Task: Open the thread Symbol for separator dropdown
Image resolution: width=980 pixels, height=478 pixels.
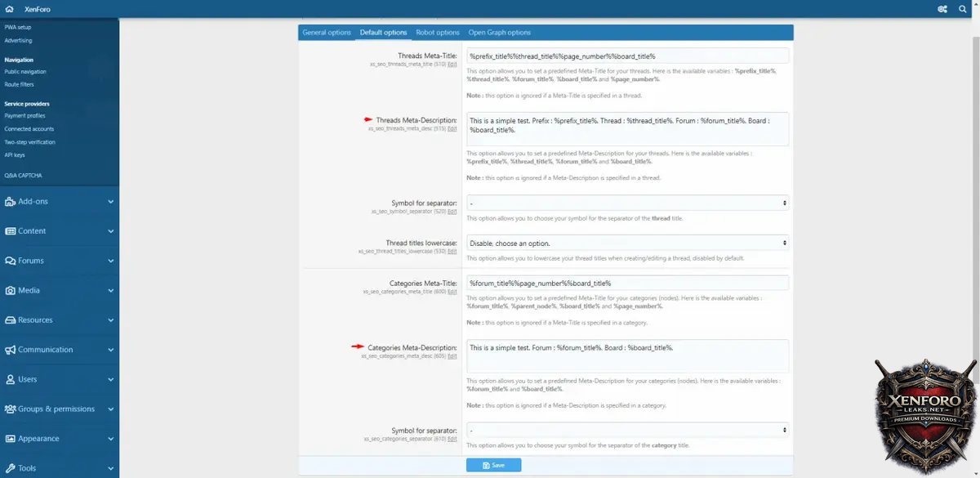Action: (626, 203)
